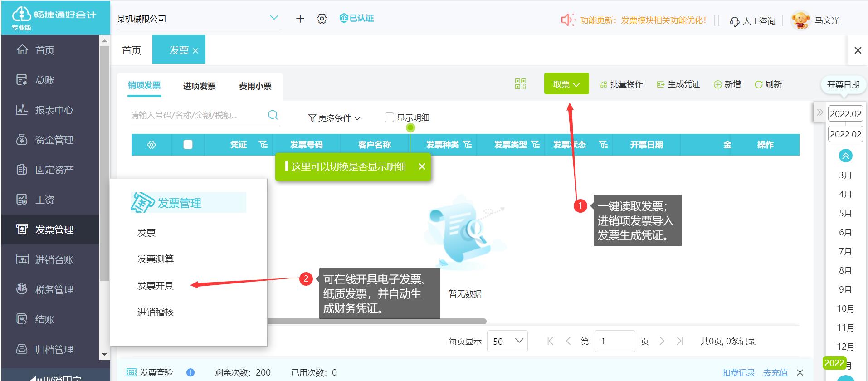Select 发票 in the flyout menu
Image resolution: width=868 pixels, height=381 pixels.
146,233
